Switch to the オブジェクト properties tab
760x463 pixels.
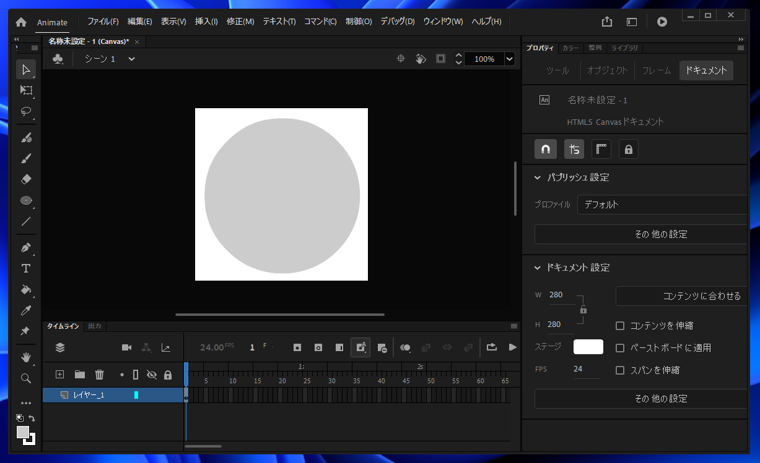(607, 71)
